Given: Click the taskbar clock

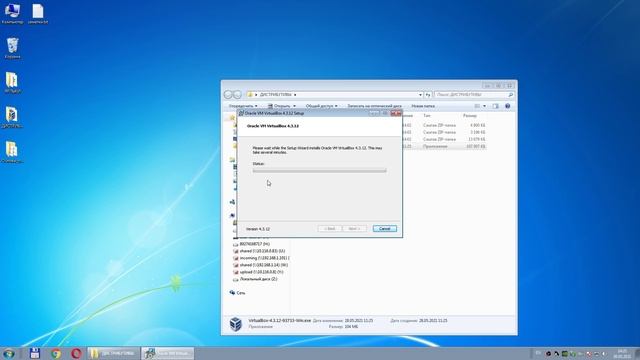Looking at the screenshot, I should click(622, 353).
